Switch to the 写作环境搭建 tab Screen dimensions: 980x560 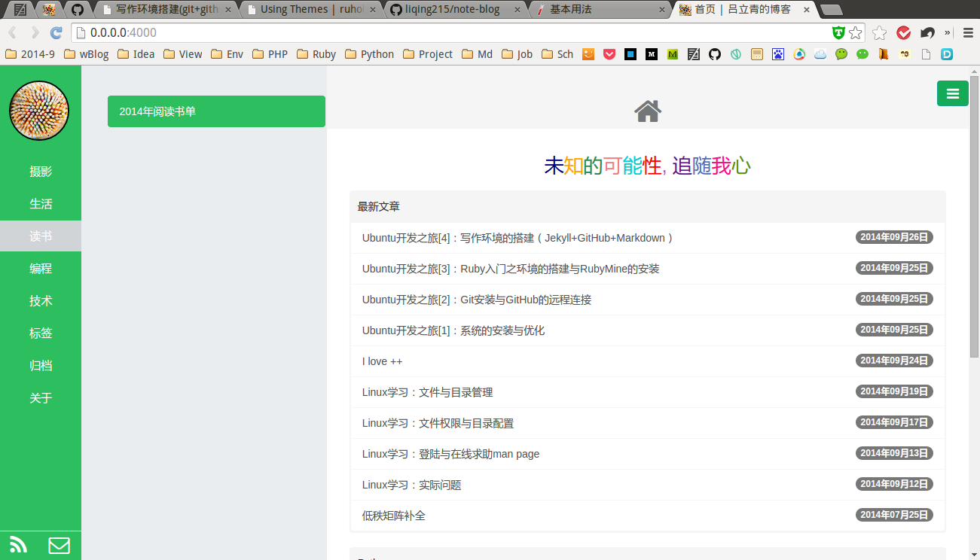pyautogui.click(x=166, y=10)
